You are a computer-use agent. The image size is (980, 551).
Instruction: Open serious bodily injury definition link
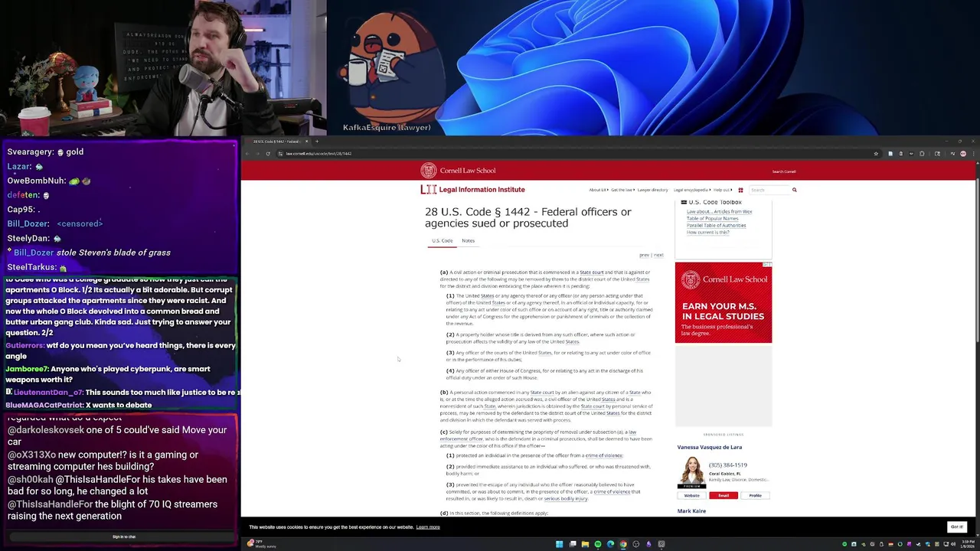(x=566, y=498)
